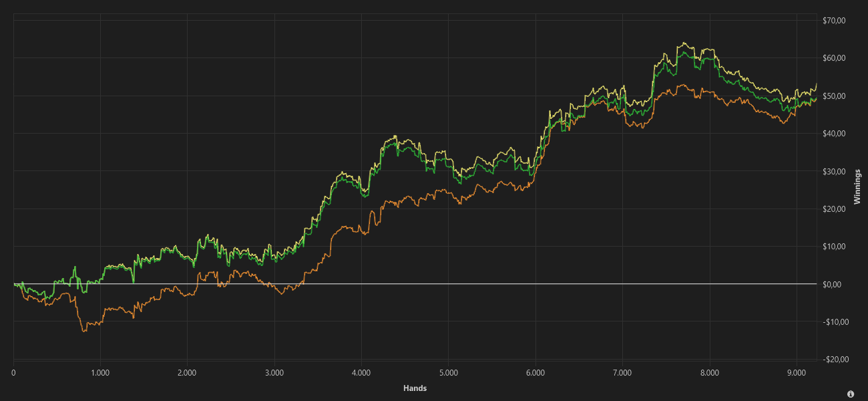868x401 pixels.
Task: Click the 2.000 hands tick label
Action: [187, 372]
